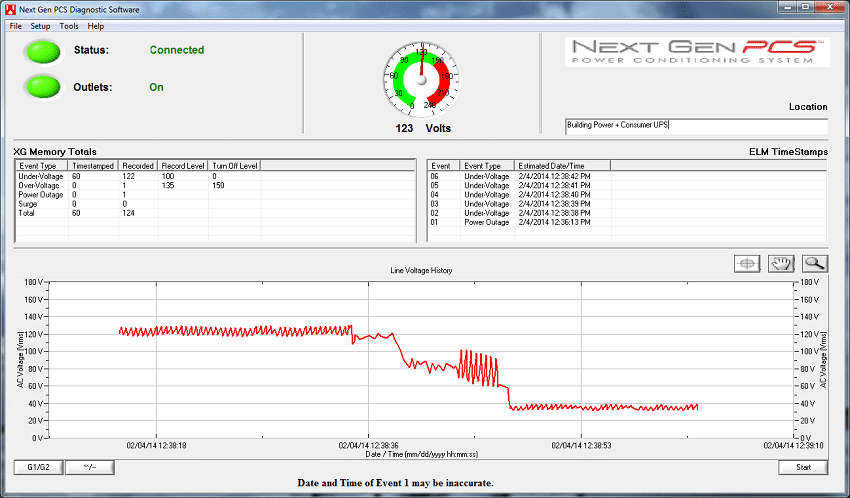Select event 02 in ELM TimeStamps
The image size is (850, 498).
[627, 214]
